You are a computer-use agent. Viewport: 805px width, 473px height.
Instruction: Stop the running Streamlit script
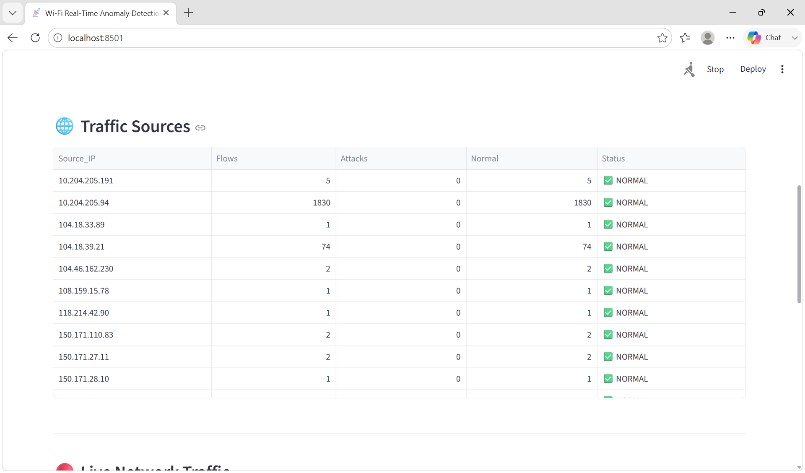pos(715,69)
